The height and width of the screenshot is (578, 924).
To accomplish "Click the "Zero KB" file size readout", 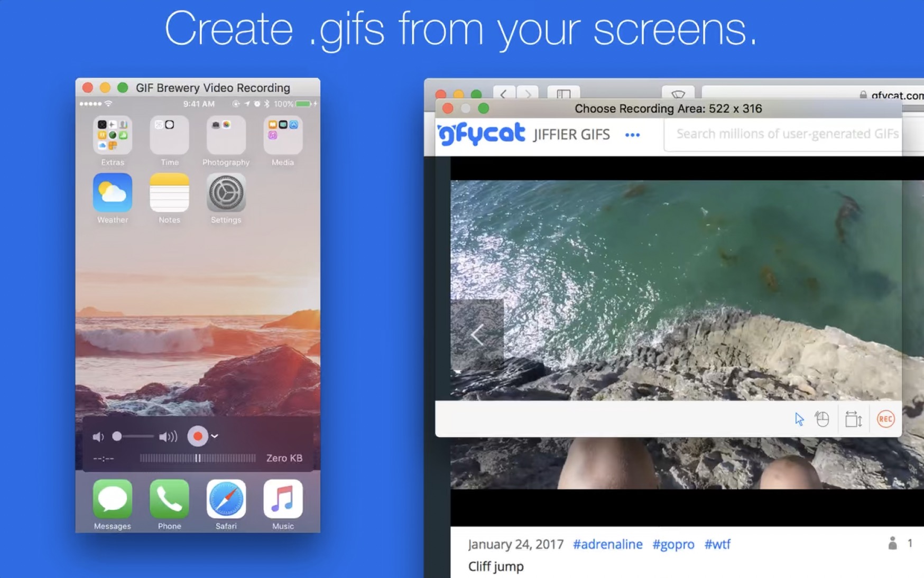I will tap(284, 458).
